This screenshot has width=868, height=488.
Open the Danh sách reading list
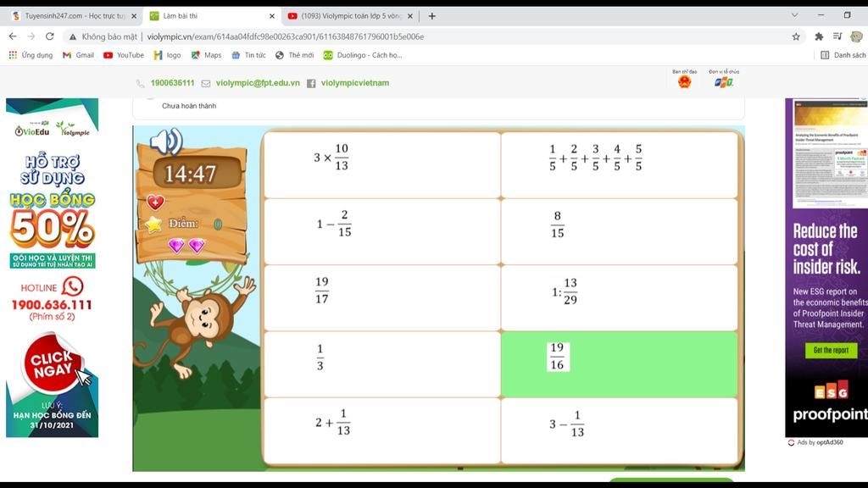click(843, 55)
